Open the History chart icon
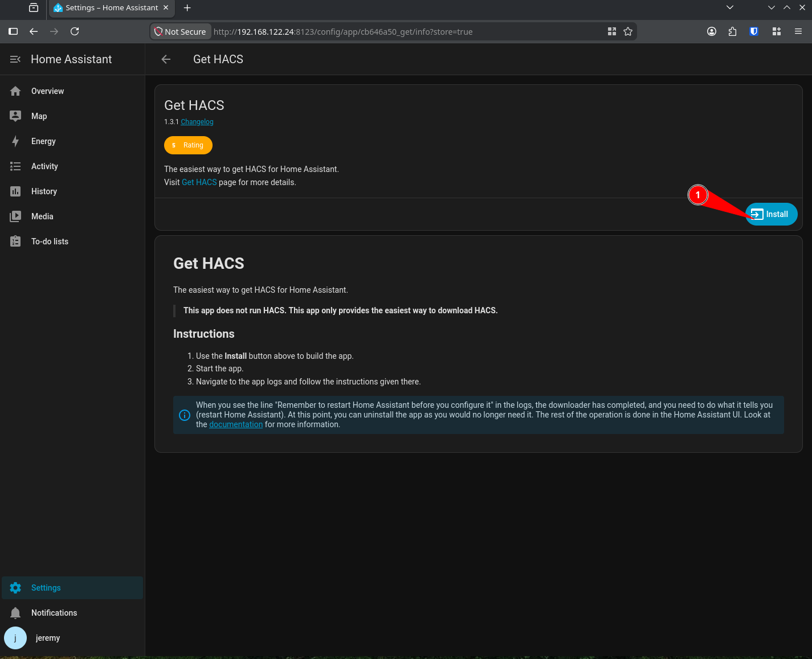This screenshot has height=659, width=812. click(15, 191)
